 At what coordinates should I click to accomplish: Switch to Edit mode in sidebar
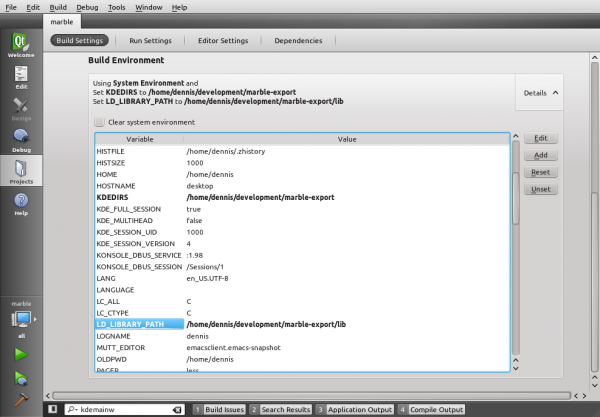click(20, 77)
